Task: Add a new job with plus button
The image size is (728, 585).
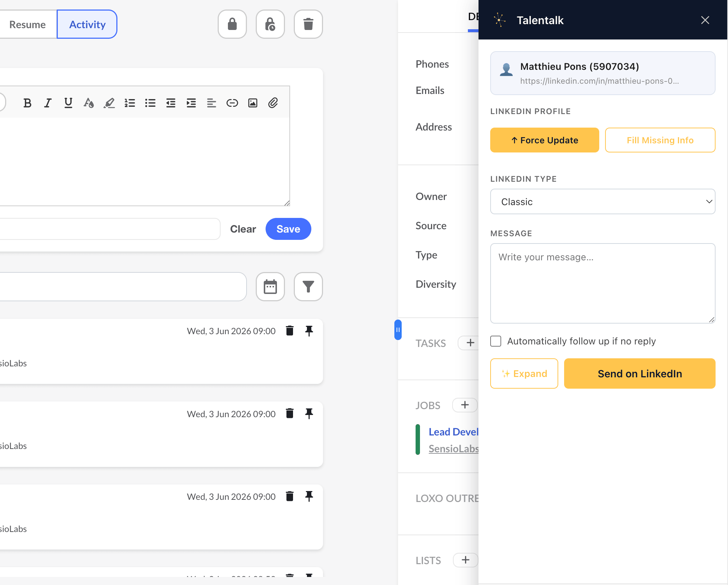Action: [x=465, y=405]
